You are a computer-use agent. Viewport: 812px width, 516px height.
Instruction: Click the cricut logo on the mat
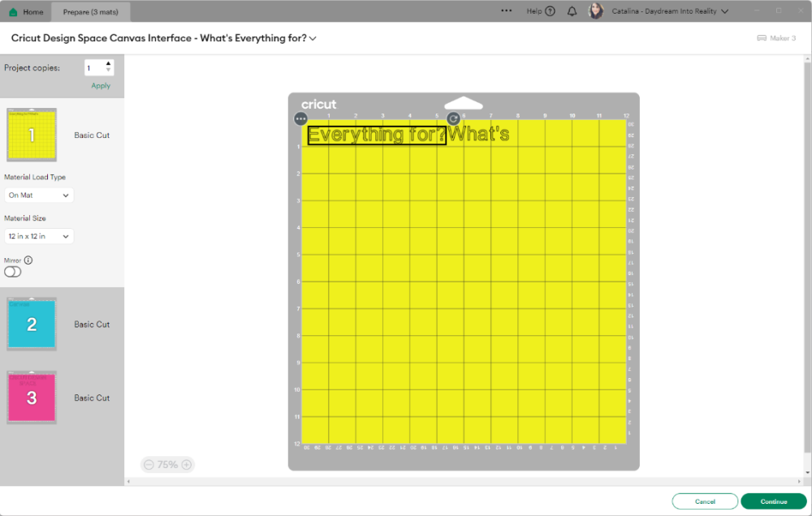319,105
